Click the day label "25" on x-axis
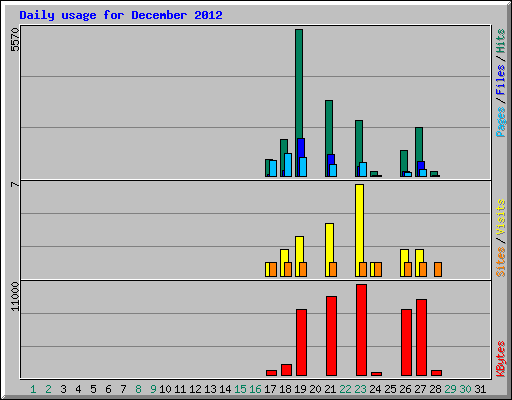Viewport: 512px width, 400px height. [x=390, y=389]
